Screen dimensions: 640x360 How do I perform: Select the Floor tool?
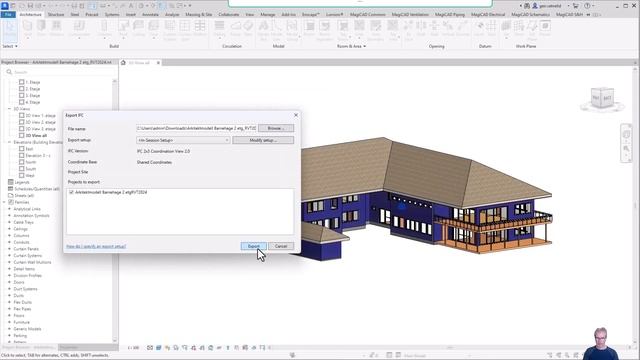154,29
